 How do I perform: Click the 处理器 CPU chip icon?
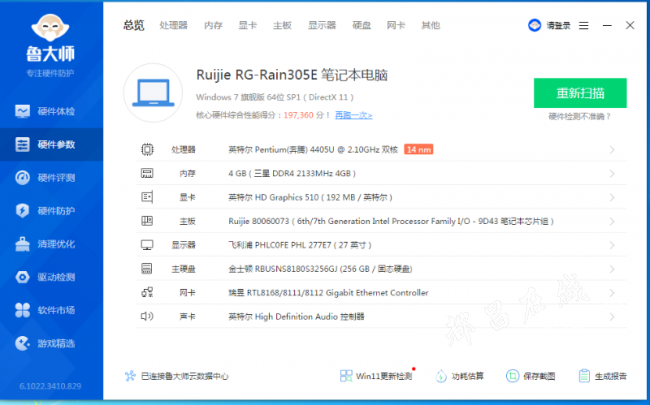[x=147, y=149]
